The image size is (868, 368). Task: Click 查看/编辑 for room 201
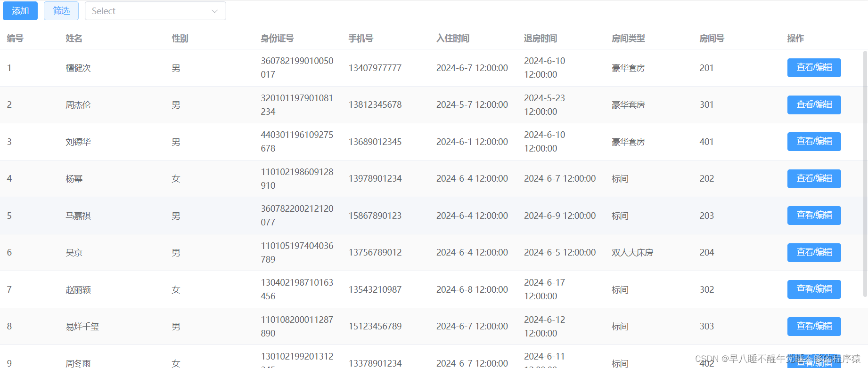click(x=814, y=68)
